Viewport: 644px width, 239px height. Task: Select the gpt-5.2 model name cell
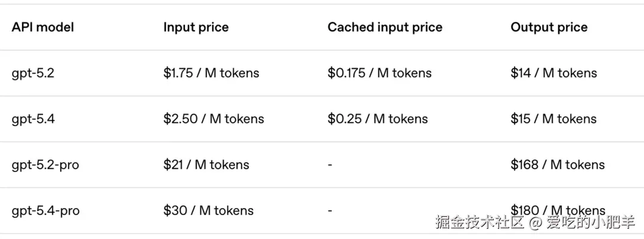click(x=33, y=73)
